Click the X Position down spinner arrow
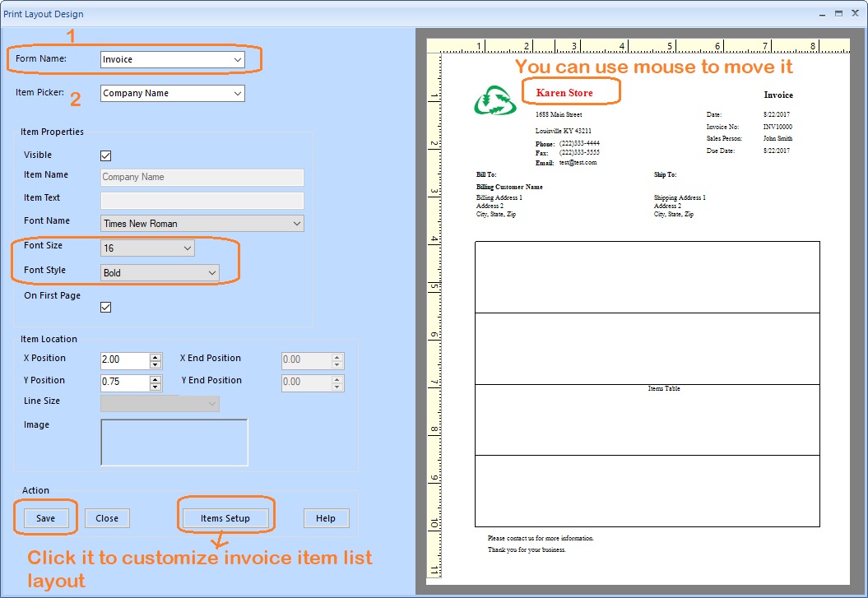 (155, 364)
